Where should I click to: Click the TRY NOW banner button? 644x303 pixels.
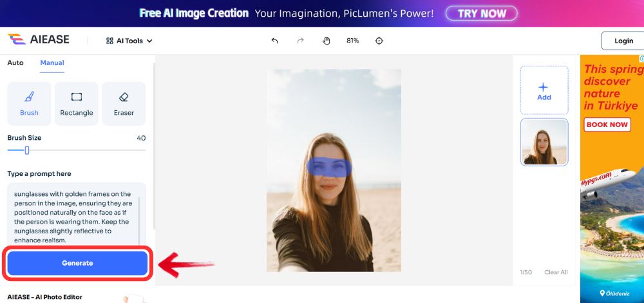coord(482,14)
